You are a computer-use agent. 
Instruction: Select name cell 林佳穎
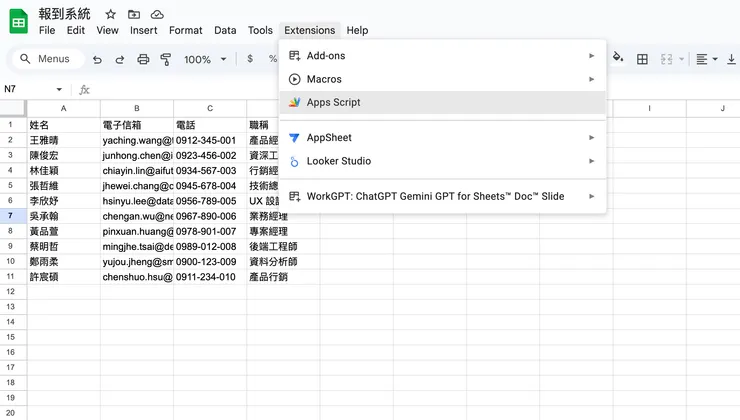[x=63, y=171]
